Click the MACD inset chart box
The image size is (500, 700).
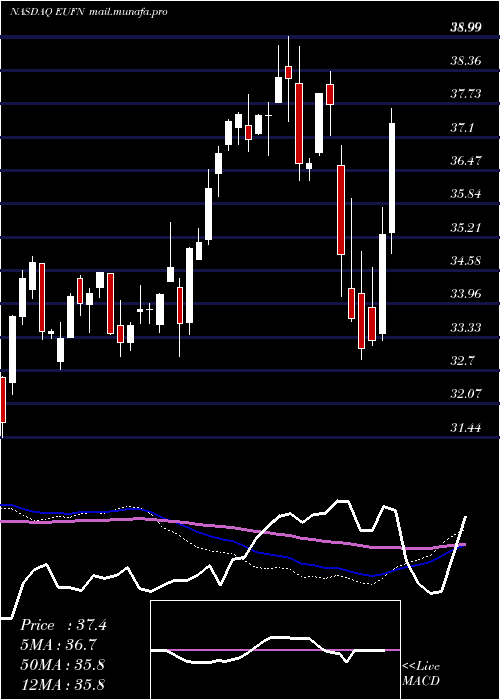[275, 650]
